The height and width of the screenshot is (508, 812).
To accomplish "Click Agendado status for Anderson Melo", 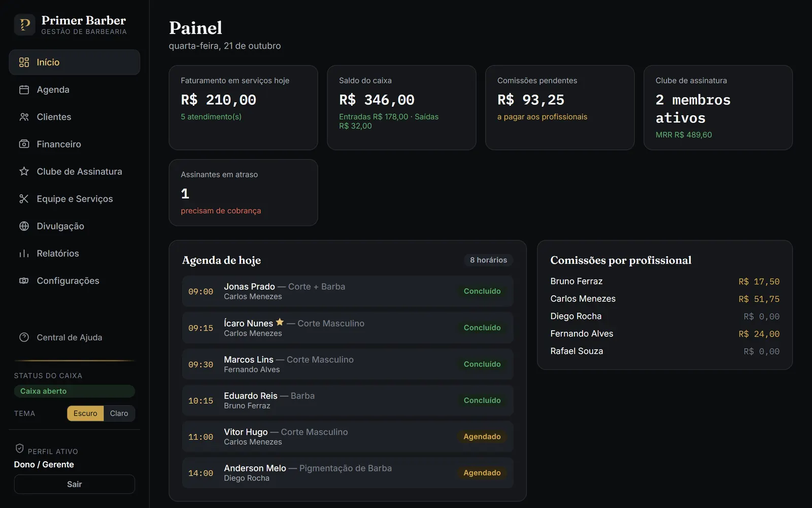I will click(482, 473).
